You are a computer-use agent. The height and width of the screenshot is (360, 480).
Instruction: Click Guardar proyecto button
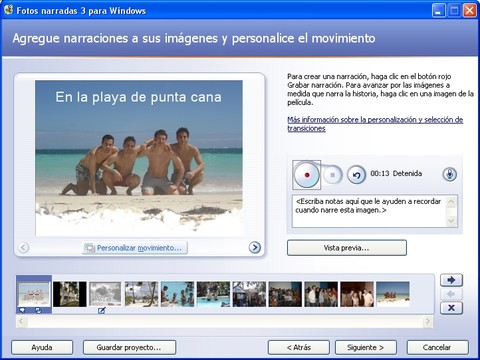point(129,348)
